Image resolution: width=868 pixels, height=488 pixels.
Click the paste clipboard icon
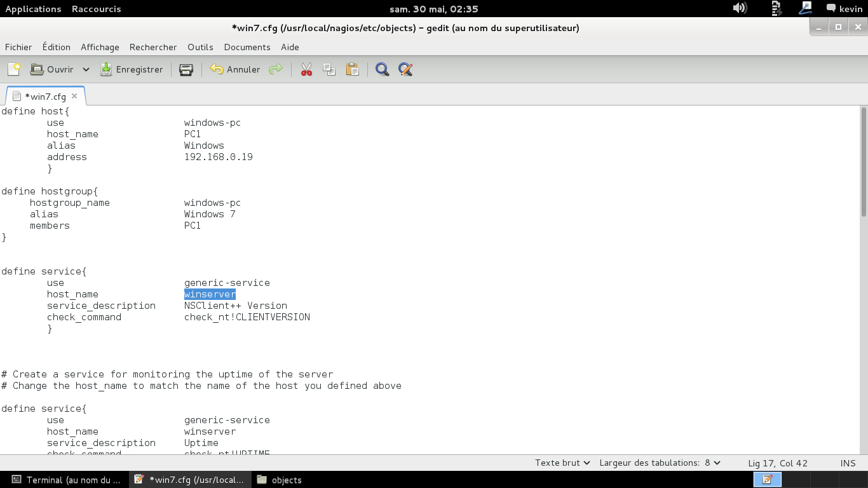pyautogui.click(x=353, y=69)
